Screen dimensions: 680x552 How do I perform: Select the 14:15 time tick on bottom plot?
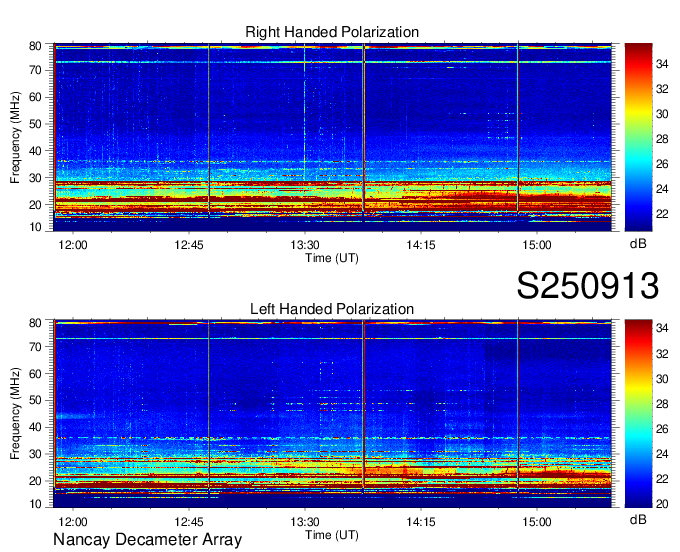pyautogui.click(x=421, y=522)
